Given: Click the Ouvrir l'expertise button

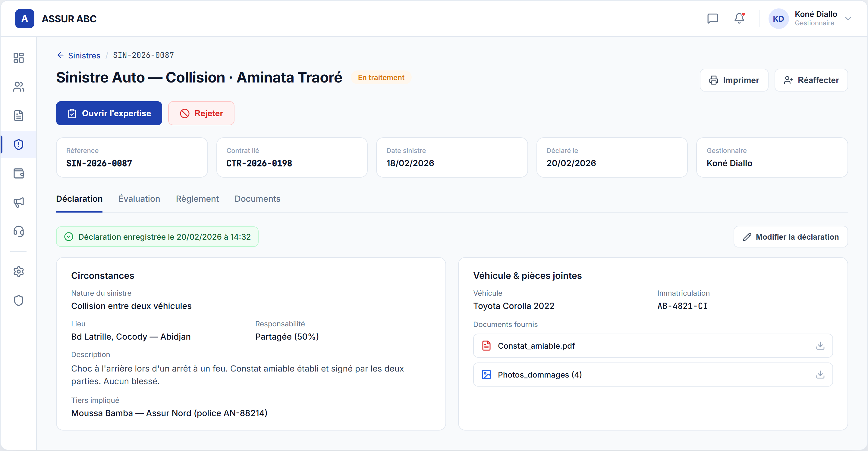Looking at the screenshot, I should [x=109, y=113].
